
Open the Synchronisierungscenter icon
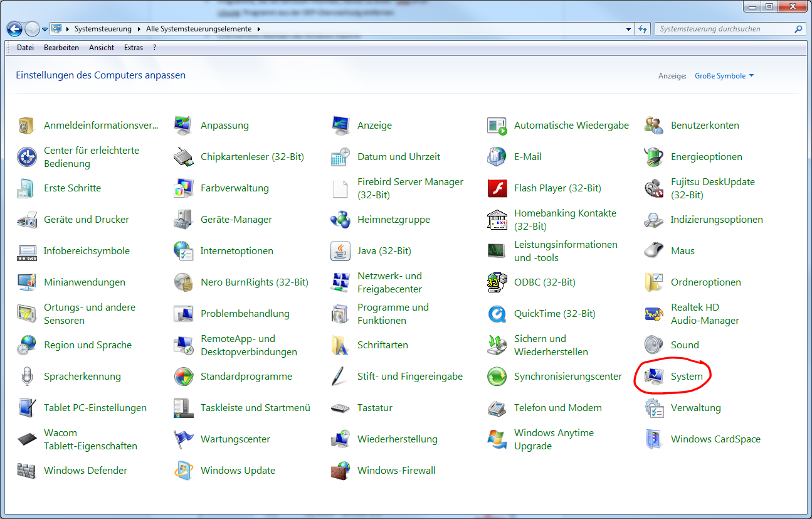click(x=497, y=377)
